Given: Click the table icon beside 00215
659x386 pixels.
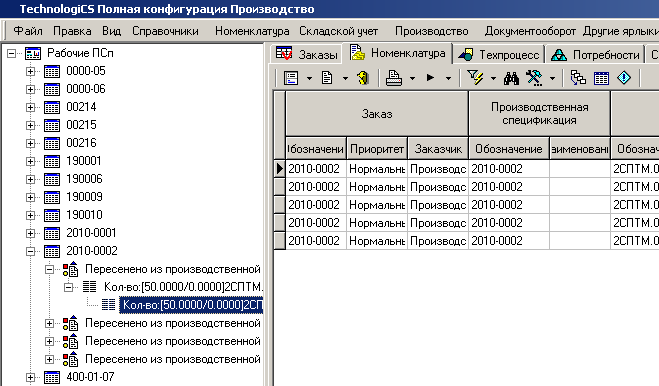Looking at the screenshot, I should coord(52,125).
